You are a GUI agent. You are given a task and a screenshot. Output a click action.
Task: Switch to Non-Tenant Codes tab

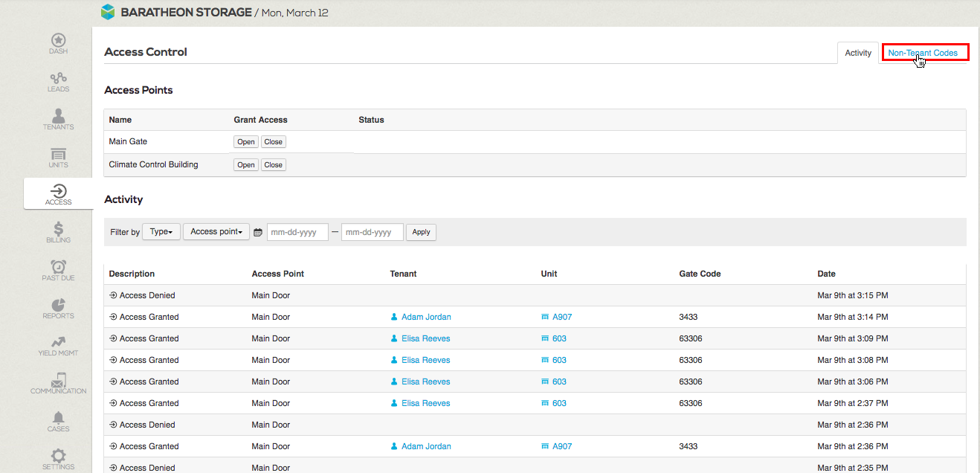click(923, 53)
